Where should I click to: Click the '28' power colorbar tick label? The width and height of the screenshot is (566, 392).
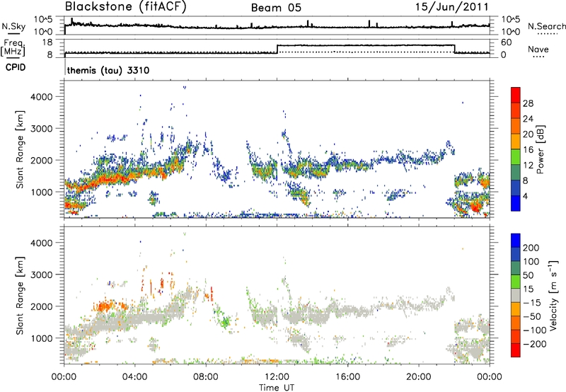(528, 103)
